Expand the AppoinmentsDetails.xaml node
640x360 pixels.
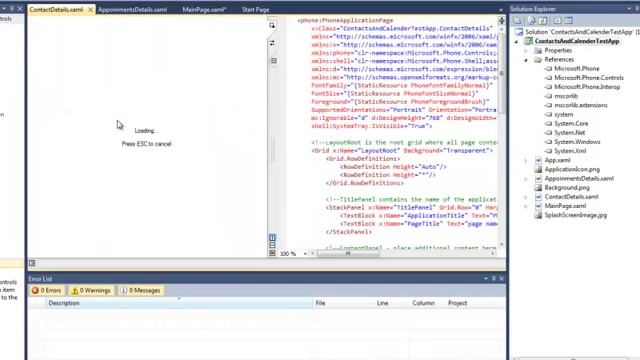click(526, 179)
